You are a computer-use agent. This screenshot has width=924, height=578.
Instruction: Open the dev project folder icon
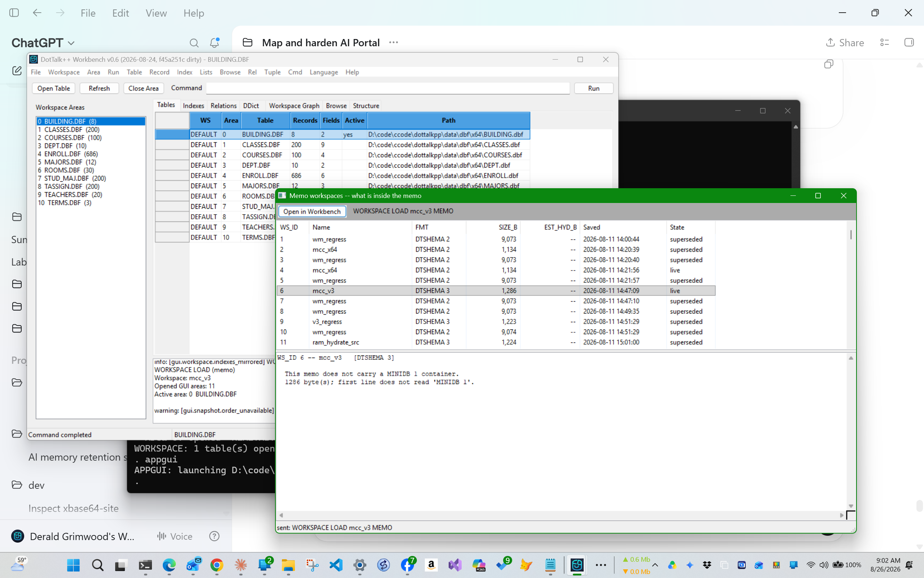(17, 485)
